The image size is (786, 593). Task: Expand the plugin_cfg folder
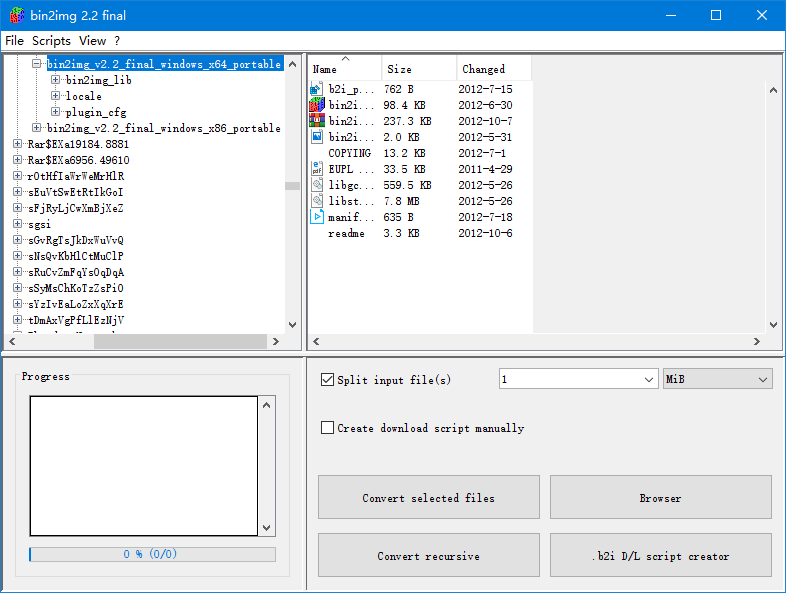coord(56,112)
